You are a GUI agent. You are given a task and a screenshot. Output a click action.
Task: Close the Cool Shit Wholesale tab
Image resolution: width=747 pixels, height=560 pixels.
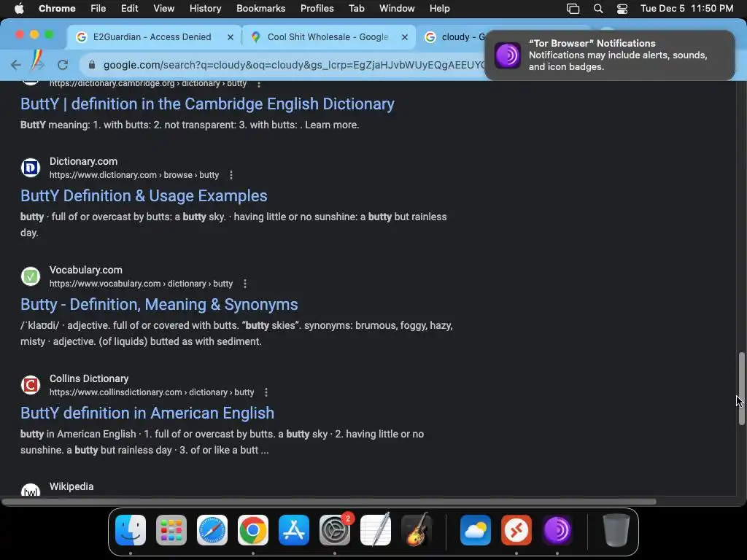pyautogui.click(x=405, y=36)
